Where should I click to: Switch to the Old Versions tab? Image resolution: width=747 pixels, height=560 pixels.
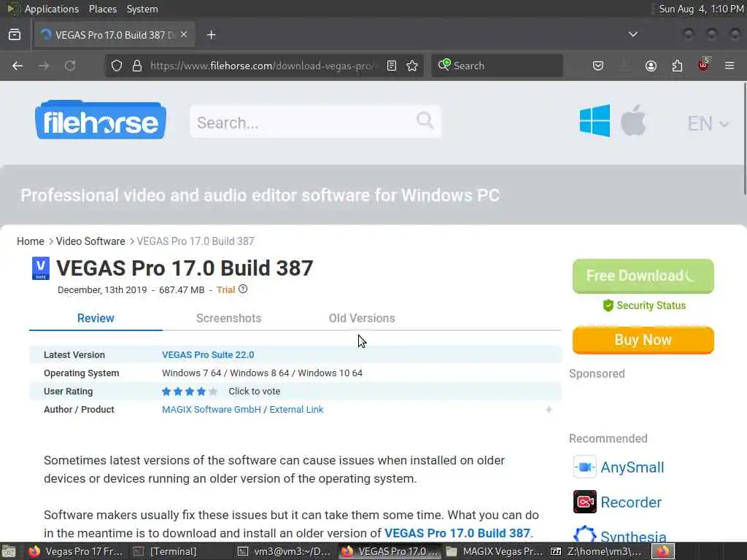pos(362,318)
